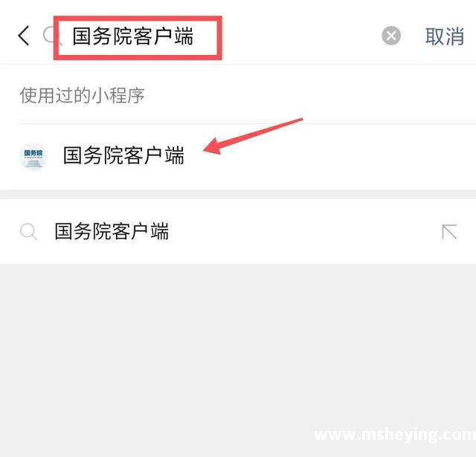Tap blank space between suggestion text and arrow icon
Image resolution: width=476 pixels, height=457 pixels.
pyautogui.click(x=303, y=232)
